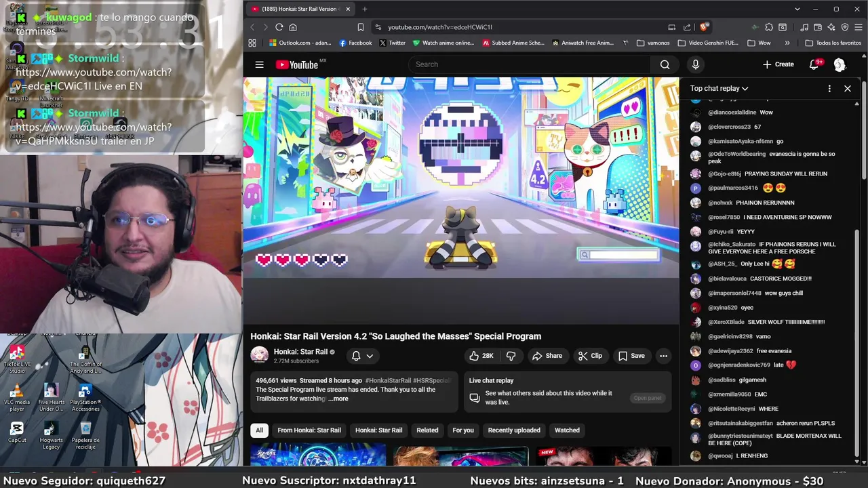Go to browser home page icon
The image size is (868, 488).
pyautogui.click(x=293, y=27)
